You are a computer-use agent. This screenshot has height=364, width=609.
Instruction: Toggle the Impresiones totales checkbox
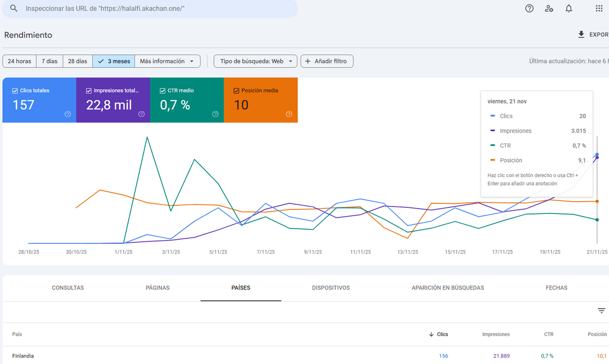pyautogui.click(x=89, y=91)
